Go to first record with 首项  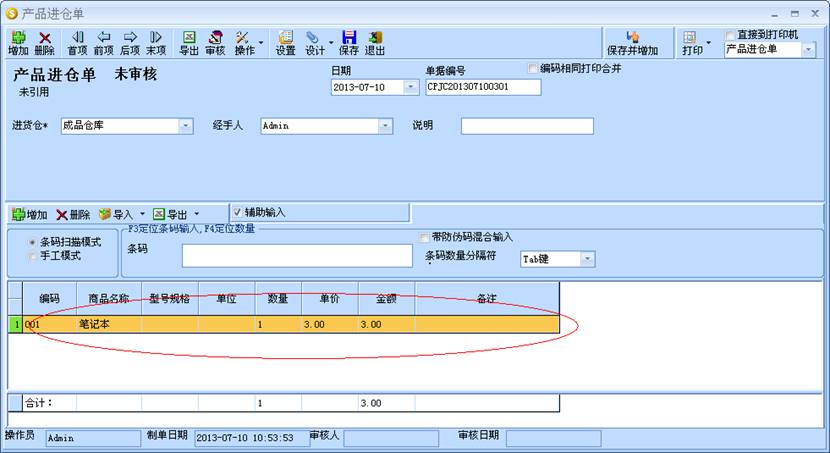77,42
